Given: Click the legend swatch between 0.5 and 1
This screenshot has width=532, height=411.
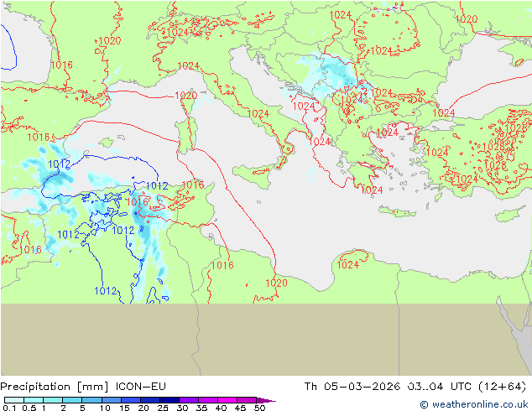Looking at the screenshot, I should [34, 400].
